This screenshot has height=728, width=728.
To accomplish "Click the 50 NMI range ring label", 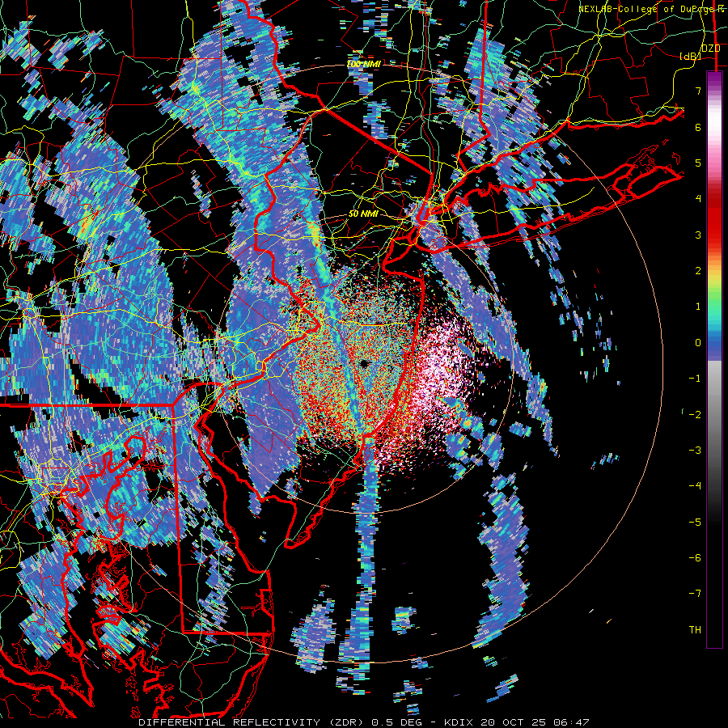I will click(363, 214).
